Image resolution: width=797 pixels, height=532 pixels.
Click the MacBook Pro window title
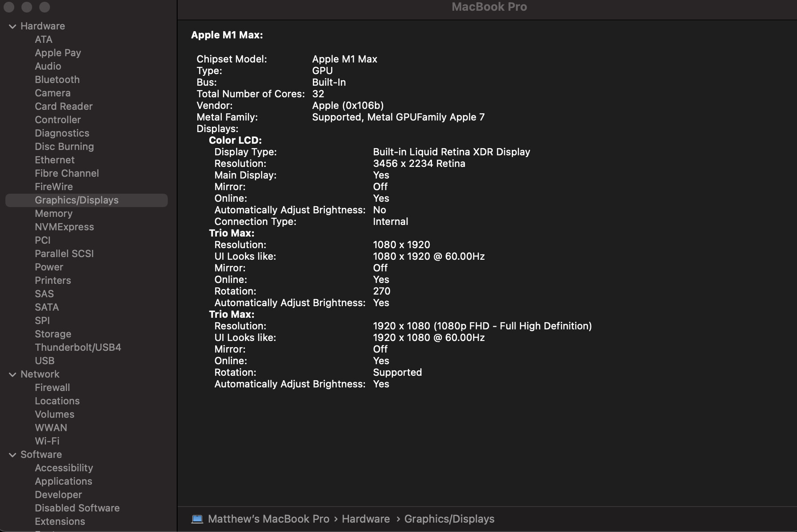coord(489,7)
